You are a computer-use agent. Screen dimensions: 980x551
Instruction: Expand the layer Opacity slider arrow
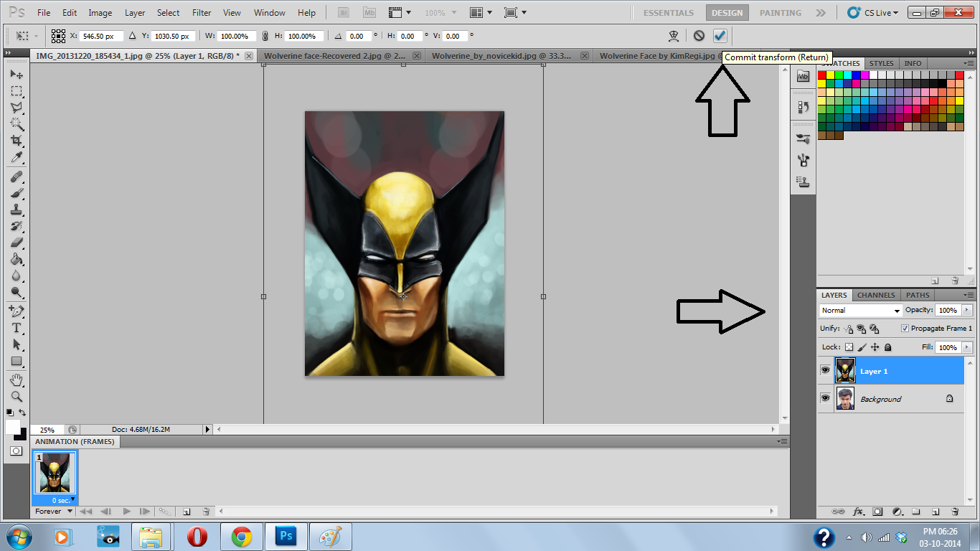[966, 311]
